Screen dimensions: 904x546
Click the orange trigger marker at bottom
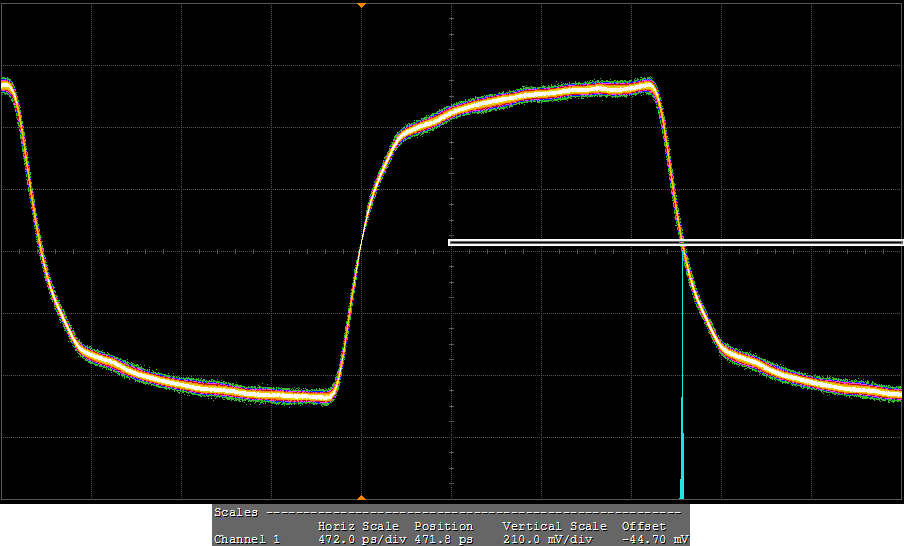click(x=362, y=497)
